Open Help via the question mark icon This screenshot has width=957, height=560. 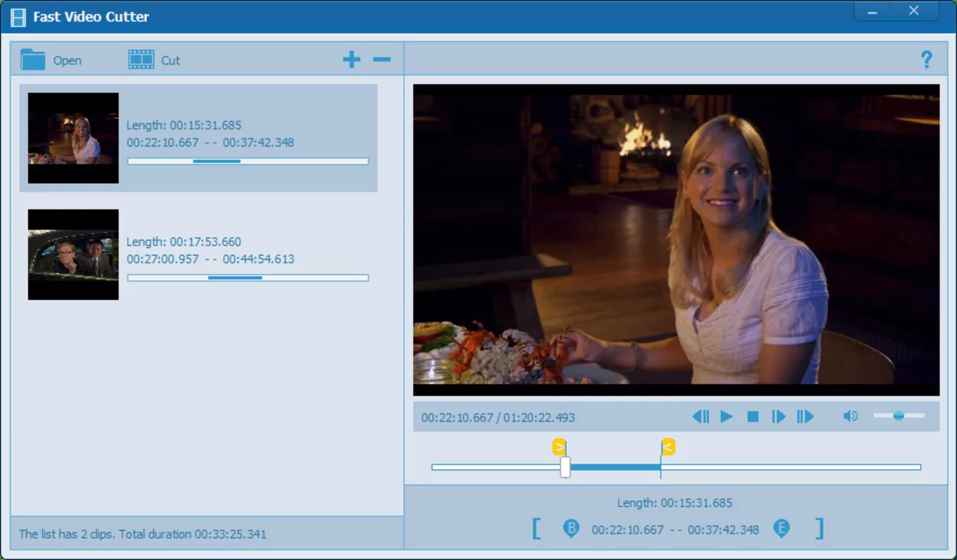(x=927, y=59)
